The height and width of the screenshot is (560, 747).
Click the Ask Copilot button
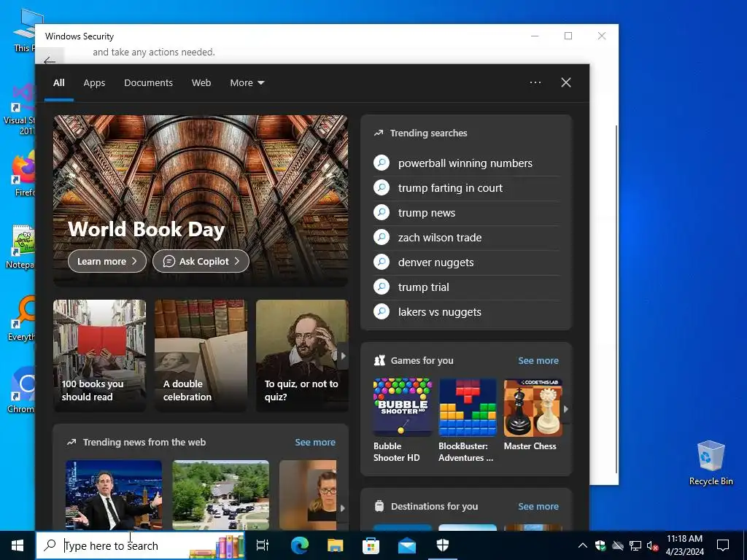[201, 262]
